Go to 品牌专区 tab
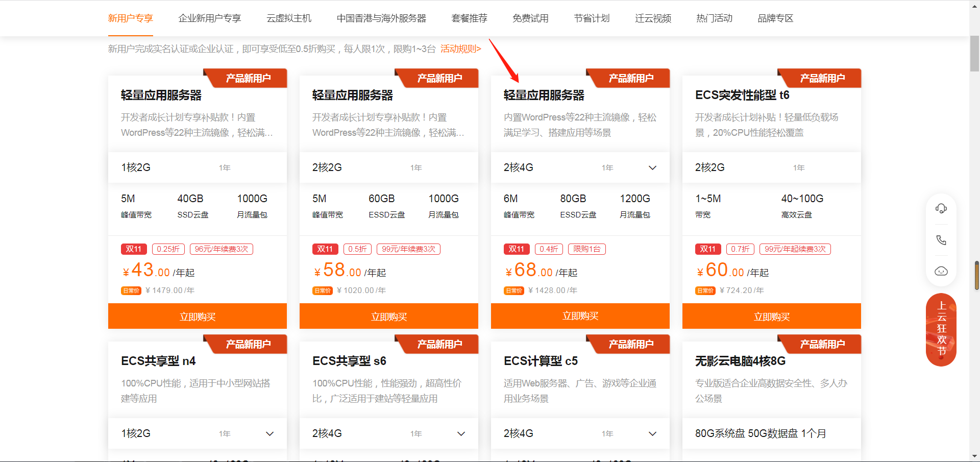 (776, 18)
